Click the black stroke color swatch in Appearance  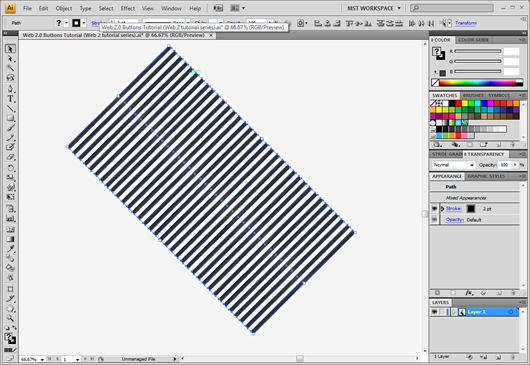click(471, 209)
